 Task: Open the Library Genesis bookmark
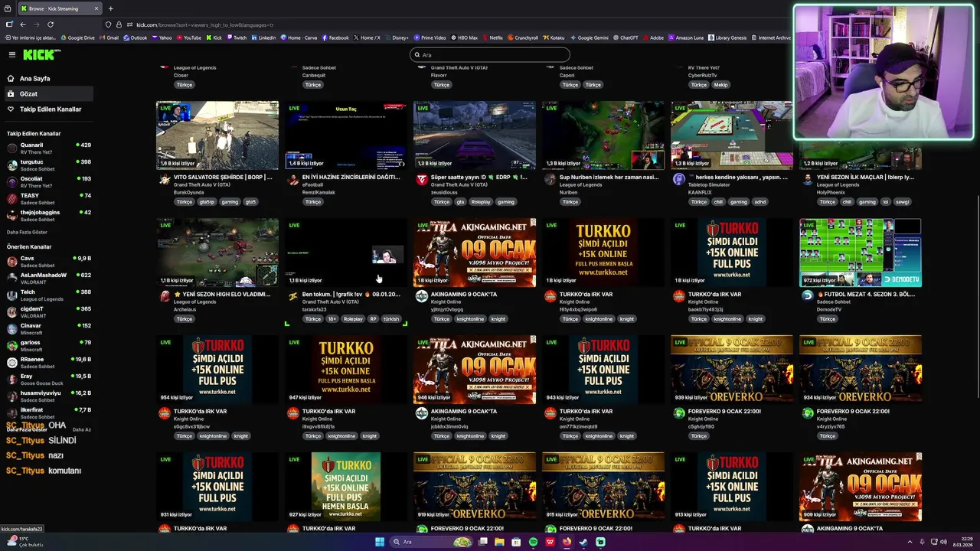727,37
